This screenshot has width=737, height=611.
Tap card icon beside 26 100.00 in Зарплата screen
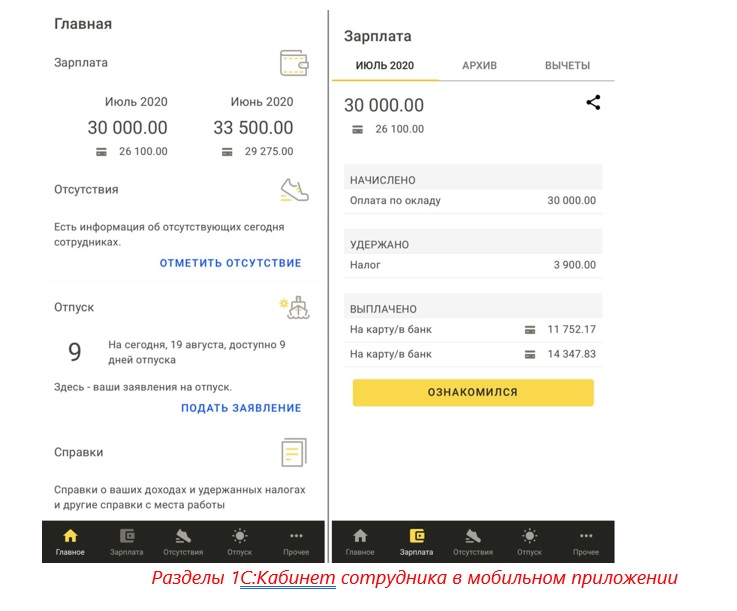[358, 129]
